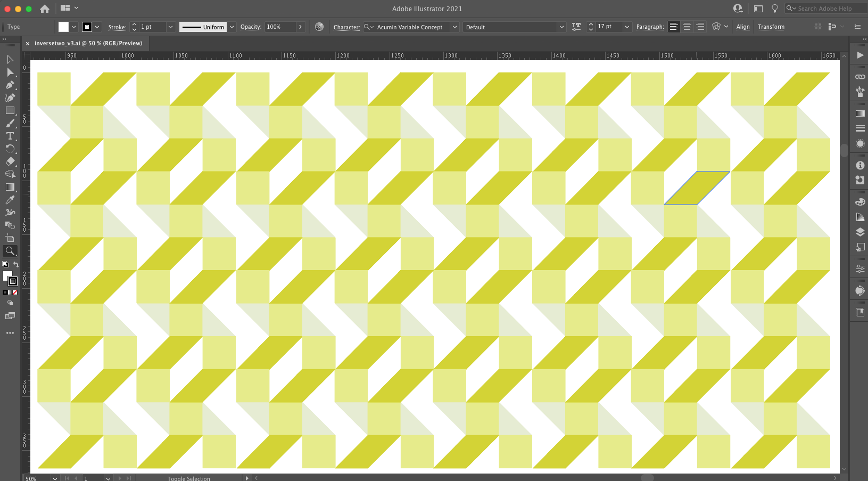Open the Transform panel link
Screen dimensions: 868x481
771,27
